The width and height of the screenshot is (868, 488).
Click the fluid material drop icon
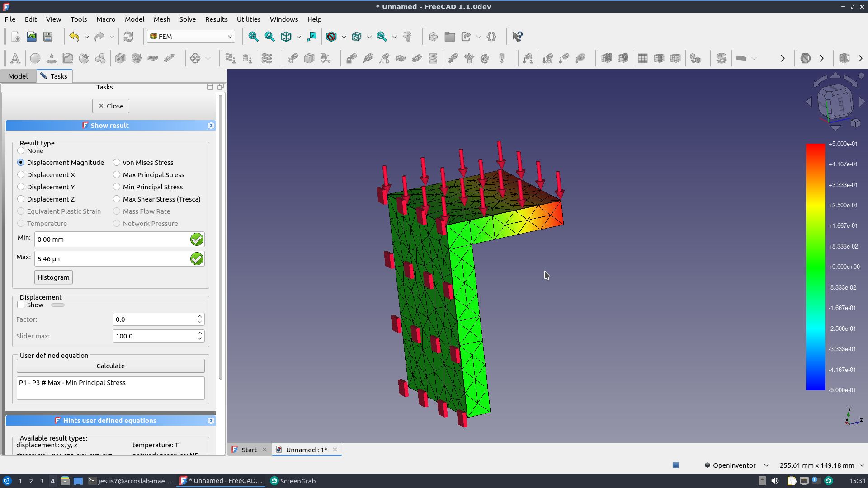point(52,58)
